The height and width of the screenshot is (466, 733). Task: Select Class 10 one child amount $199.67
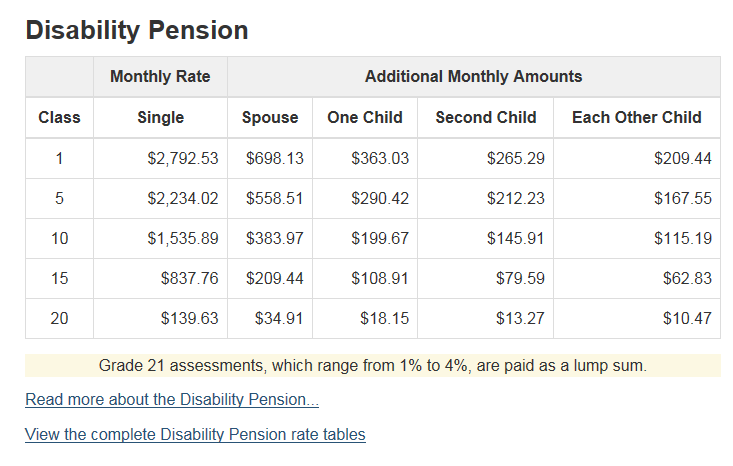[380, 238]
